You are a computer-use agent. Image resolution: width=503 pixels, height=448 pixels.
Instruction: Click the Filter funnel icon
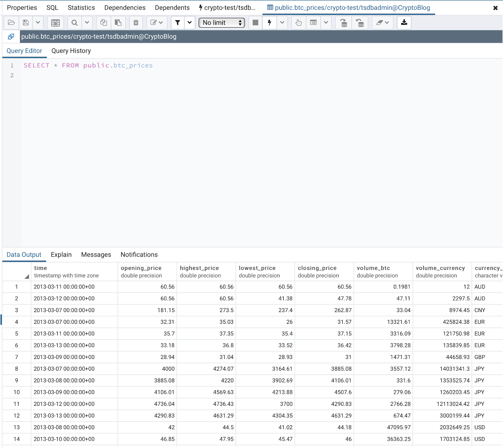click(178, 23)
